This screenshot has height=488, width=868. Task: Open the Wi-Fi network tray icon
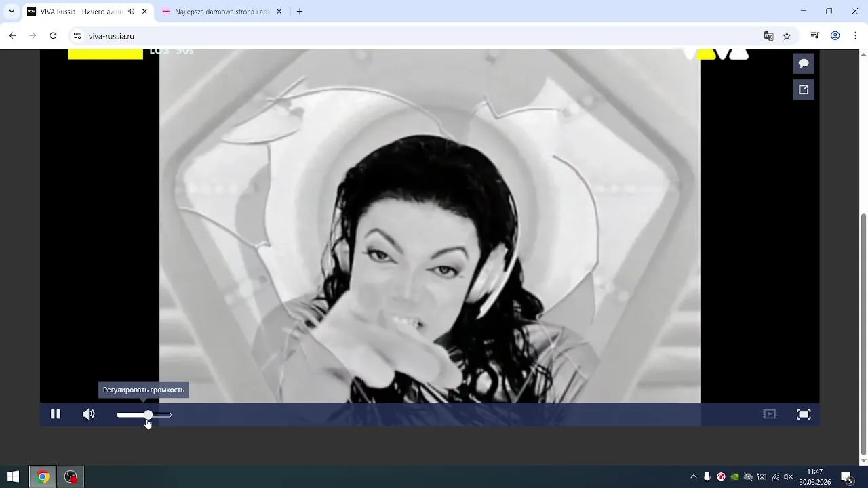pyautogui.click(x=775, y=477)
